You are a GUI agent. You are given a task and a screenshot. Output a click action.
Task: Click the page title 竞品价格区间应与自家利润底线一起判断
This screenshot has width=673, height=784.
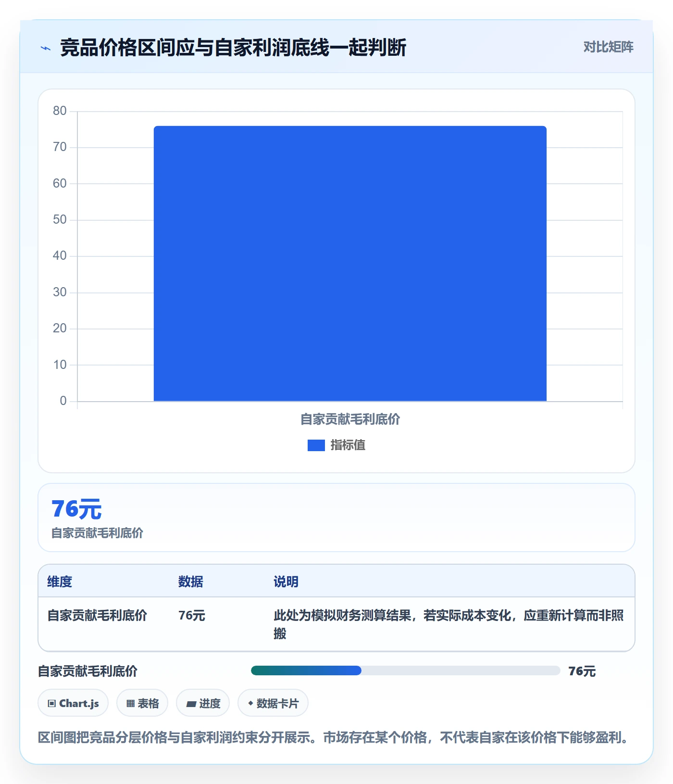click(x=233, y=48)
